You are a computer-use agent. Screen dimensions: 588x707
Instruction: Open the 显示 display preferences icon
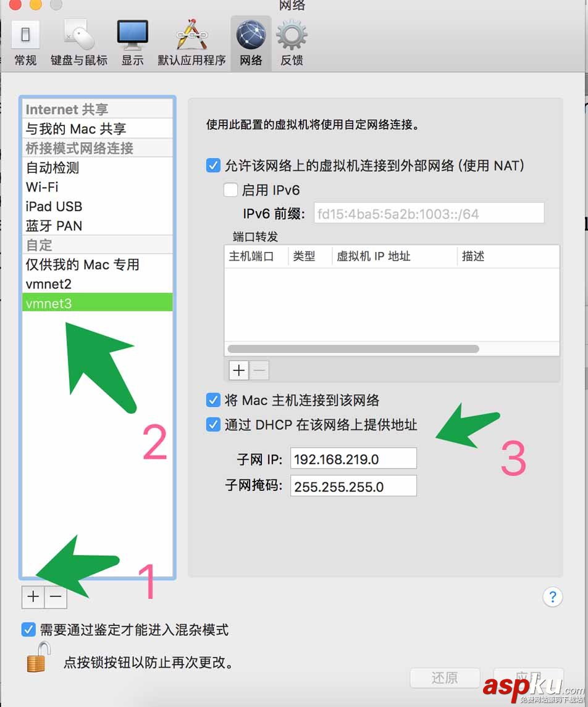133,35
